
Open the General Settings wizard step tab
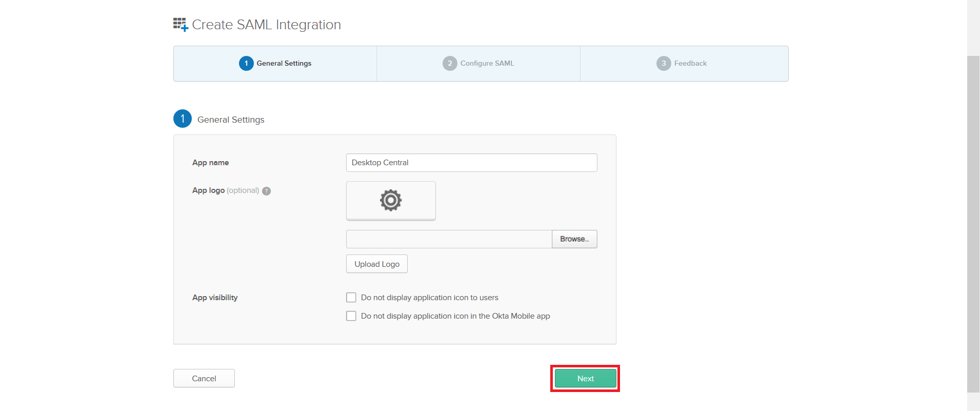coord(275,64)
